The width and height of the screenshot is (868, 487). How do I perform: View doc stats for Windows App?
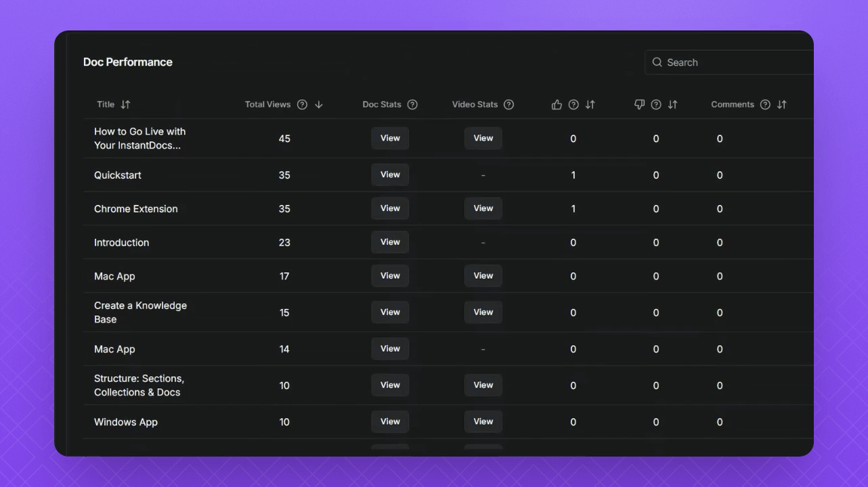[x=390, y=422]
